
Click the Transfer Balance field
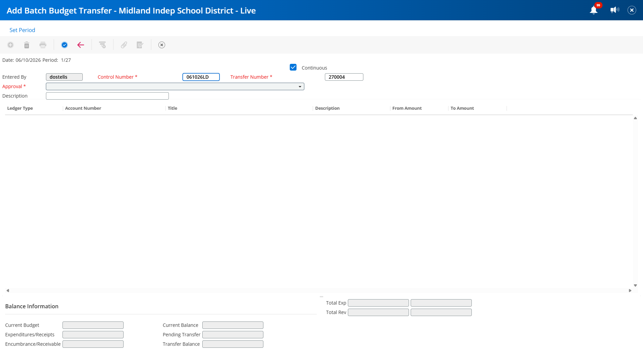pyautogui.click(x=233, y=344)
